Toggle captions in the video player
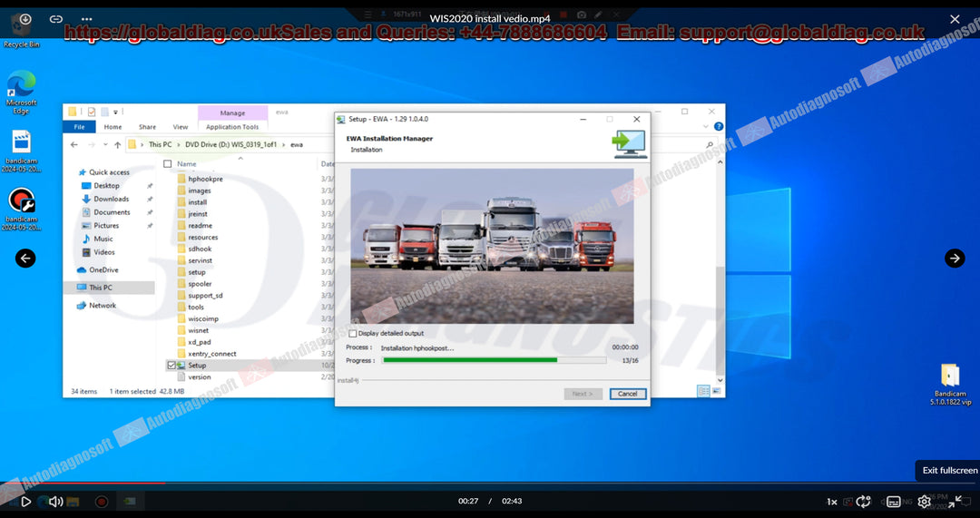Image resolution: width=980 pixels, height=518 pixels. click(894, 502)
